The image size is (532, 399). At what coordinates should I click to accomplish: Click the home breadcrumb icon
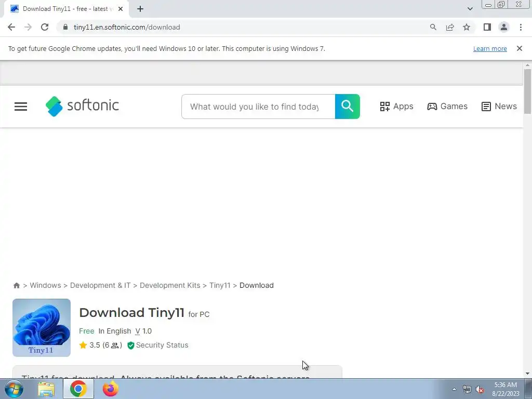pos(16,285)
